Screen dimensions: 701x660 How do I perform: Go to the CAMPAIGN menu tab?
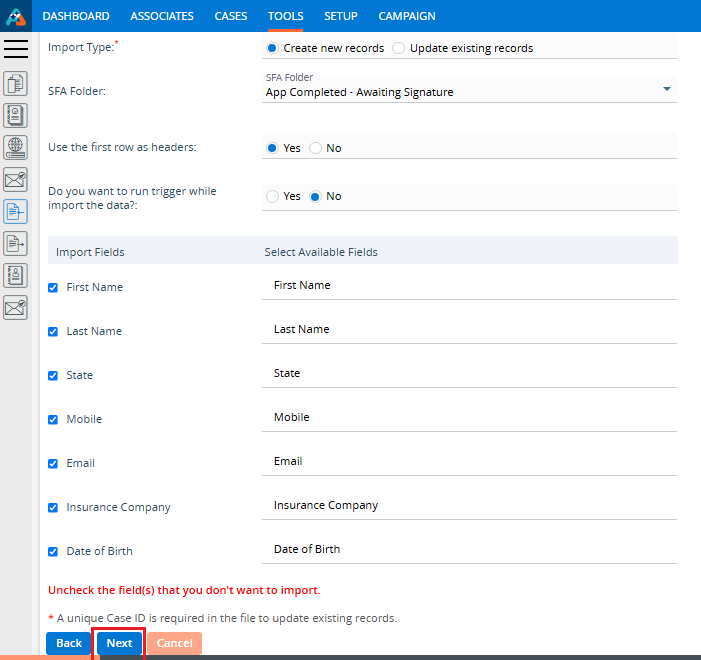click(x=406, y=16)
